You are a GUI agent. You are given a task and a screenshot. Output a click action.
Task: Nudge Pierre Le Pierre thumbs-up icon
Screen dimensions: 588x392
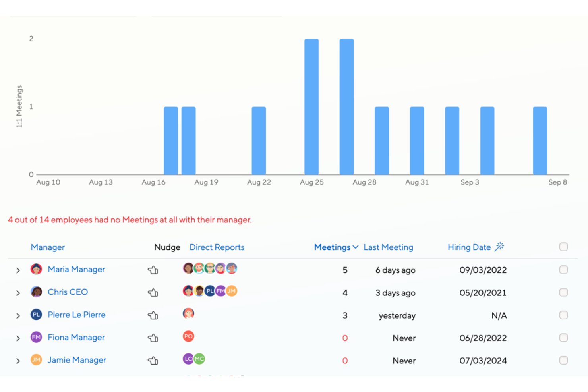coord(153,315)
